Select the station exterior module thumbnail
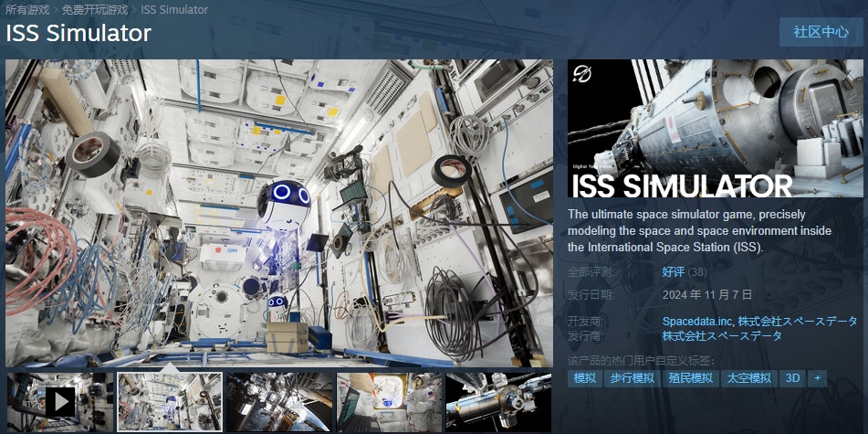 pyautogui.click(x=498, y=402)
